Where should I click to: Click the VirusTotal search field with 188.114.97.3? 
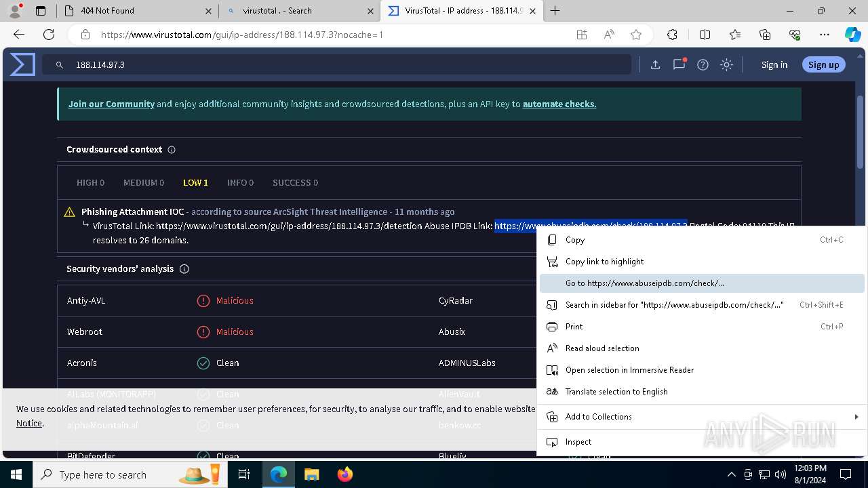[x=336, y=65]
